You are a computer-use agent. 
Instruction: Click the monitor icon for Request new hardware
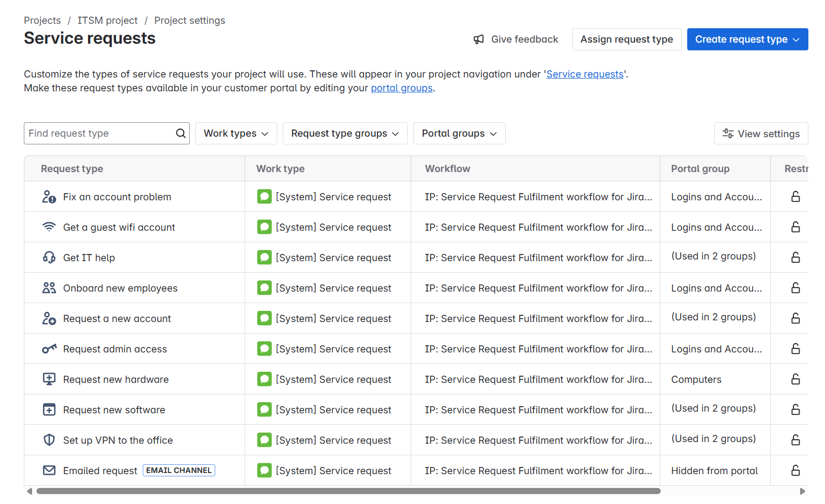(x=49, y=379)
